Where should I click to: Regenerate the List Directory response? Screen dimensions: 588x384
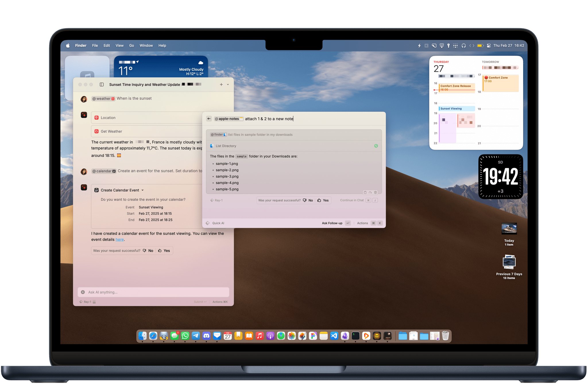tap(370, 192)
